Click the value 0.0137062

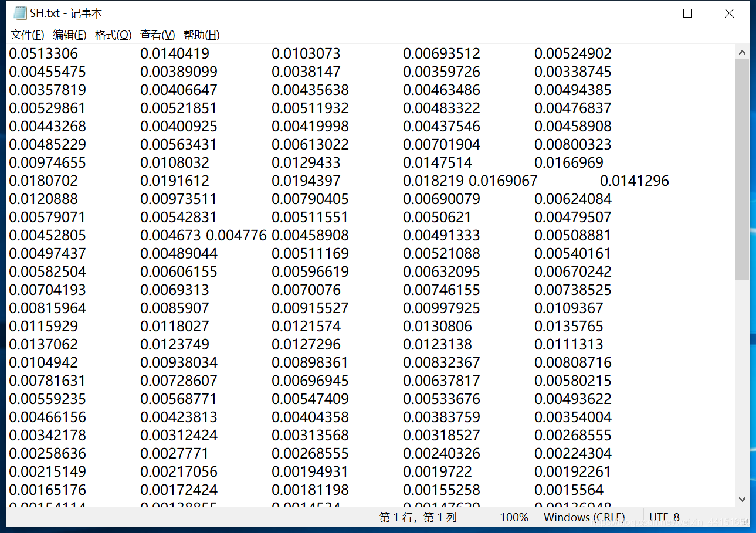(x=44, y=345)
